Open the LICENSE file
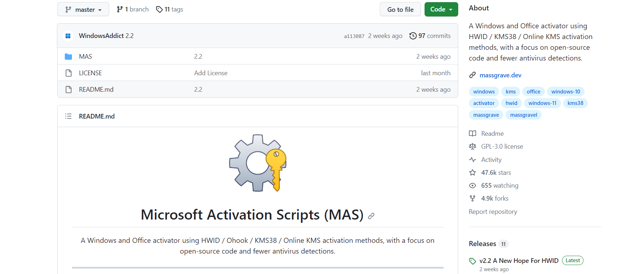Viewport: 644px width, 274px height. point(90,73)
